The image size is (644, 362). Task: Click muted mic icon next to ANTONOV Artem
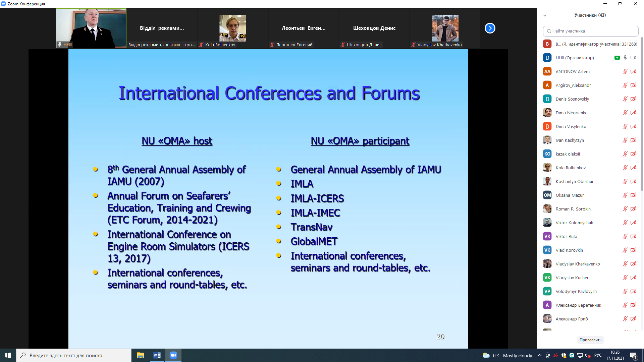(x=625, y=71)
